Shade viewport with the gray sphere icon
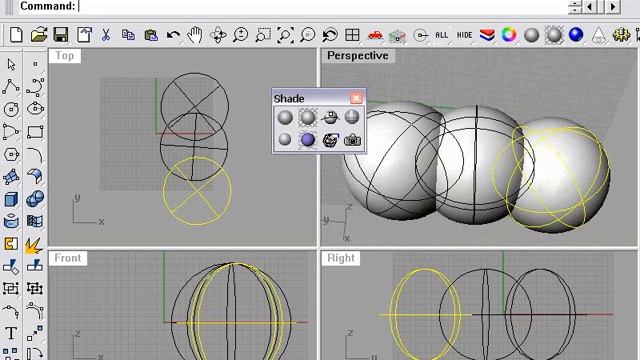640x360 pixels. coord(531,35)
